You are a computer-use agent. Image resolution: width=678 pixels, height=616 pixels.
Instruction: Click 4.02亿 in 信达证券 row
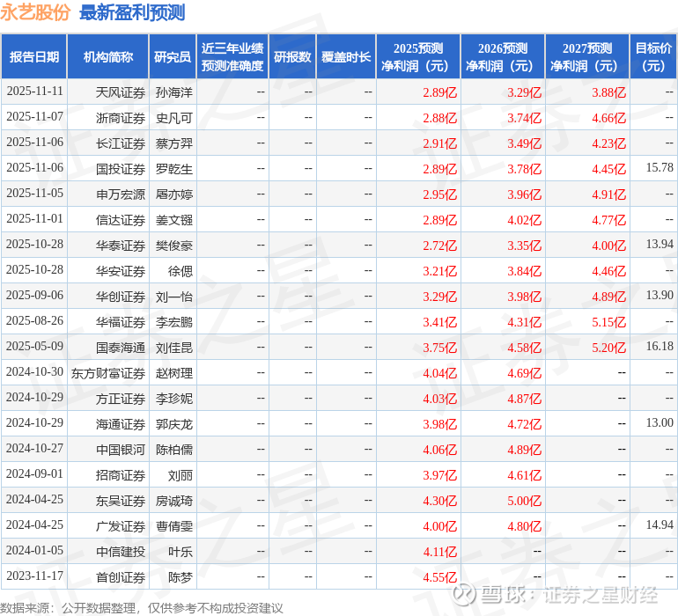pyautogui.click(x=524, y=220)
